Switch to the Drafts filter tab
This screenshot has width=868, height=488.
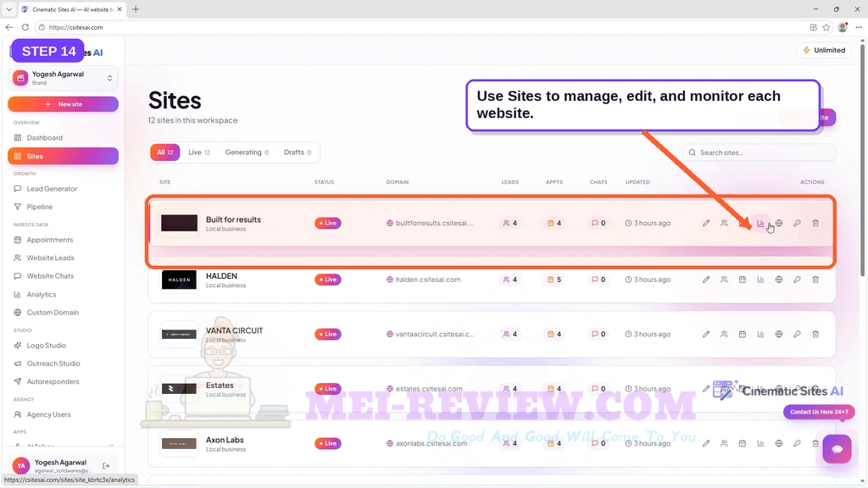[298, 152]
